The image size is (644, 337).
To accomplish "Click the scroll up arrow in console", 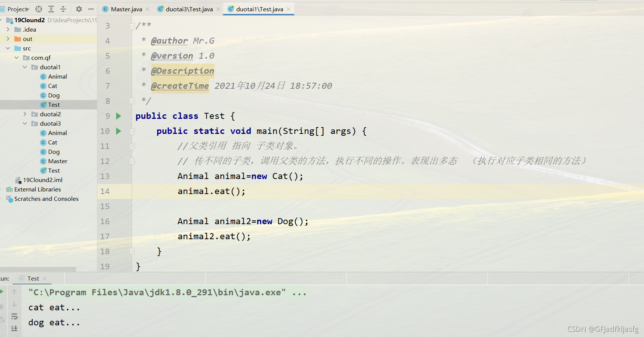I will tap(14, 292).
